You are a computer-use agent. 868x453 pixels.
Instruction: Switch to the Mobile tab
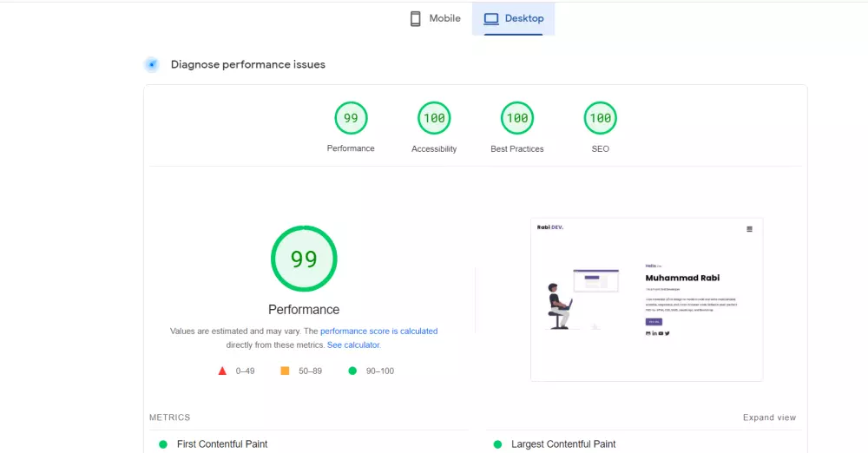pos(436,18)
